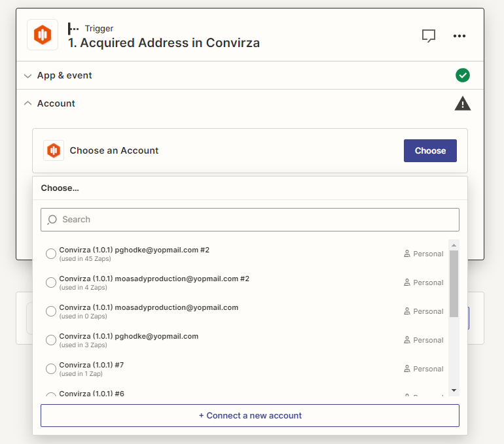Screen dimensions: 504x444
Task: Click '(used in 4 Zaps)' text
Action: pyautogui.click(x=83, y=288)
